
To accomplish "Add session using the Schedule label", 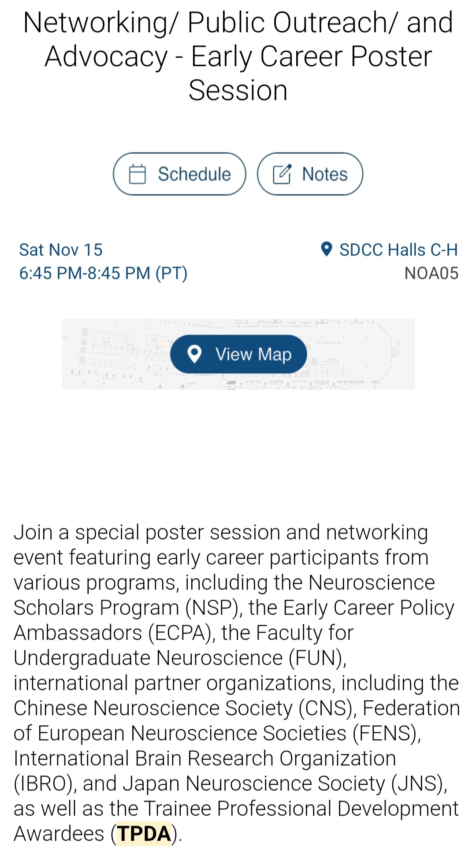I will [x=194, y=174].
